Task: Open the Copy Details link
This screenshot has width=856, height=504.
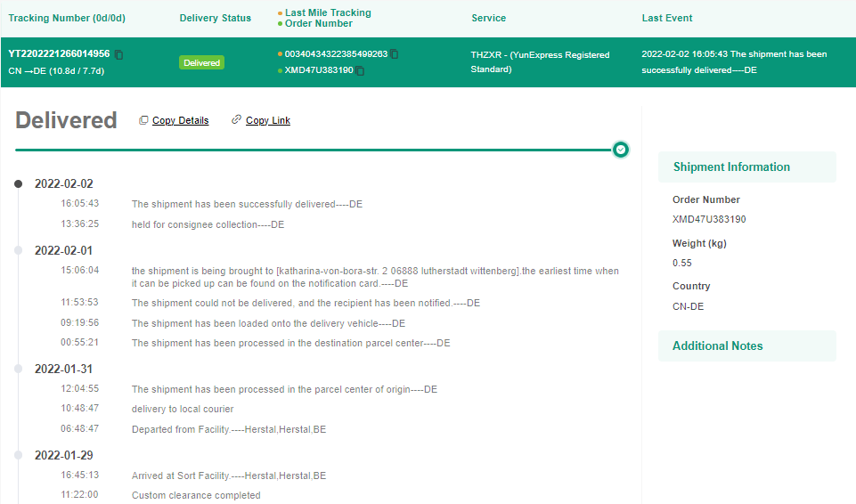Action: tap(180, 121)
